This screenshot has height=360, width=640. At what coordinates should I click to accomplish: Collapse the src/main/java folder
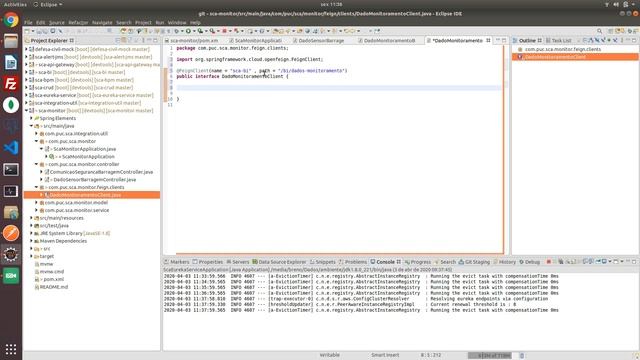pos(31,126)
